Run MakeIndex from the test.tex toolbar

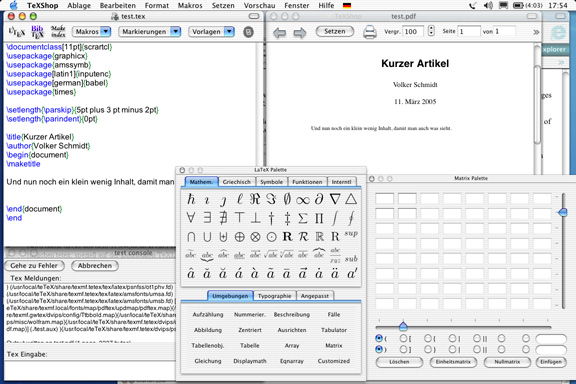click(58, 32)
